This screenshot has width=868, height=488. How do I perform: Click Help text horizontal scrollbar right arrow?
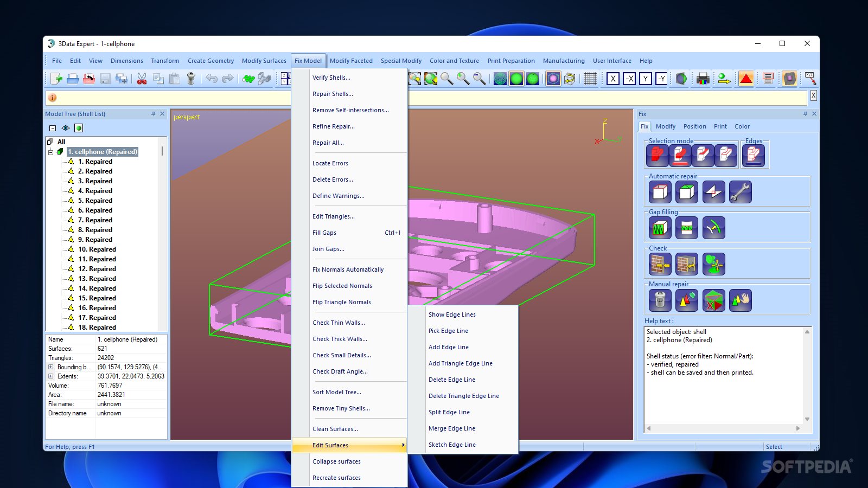tap(797, 428)
